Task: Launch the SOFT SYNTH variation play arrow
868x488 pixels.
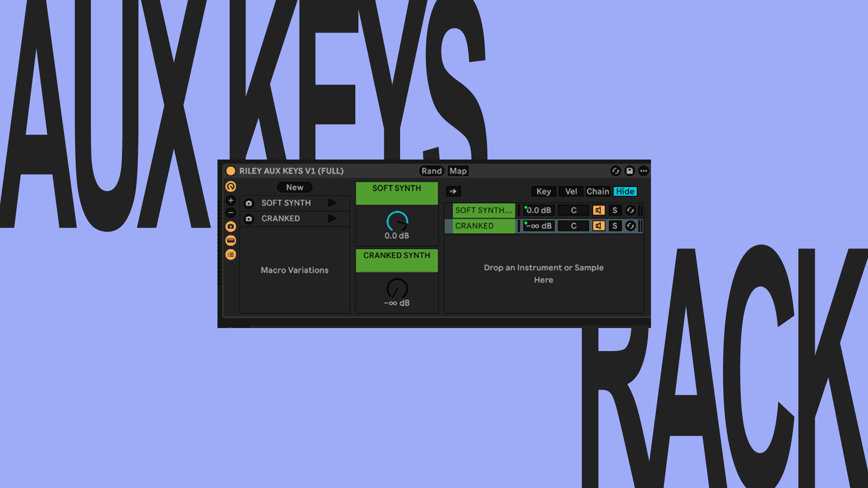Action: (x=332, y=203)
